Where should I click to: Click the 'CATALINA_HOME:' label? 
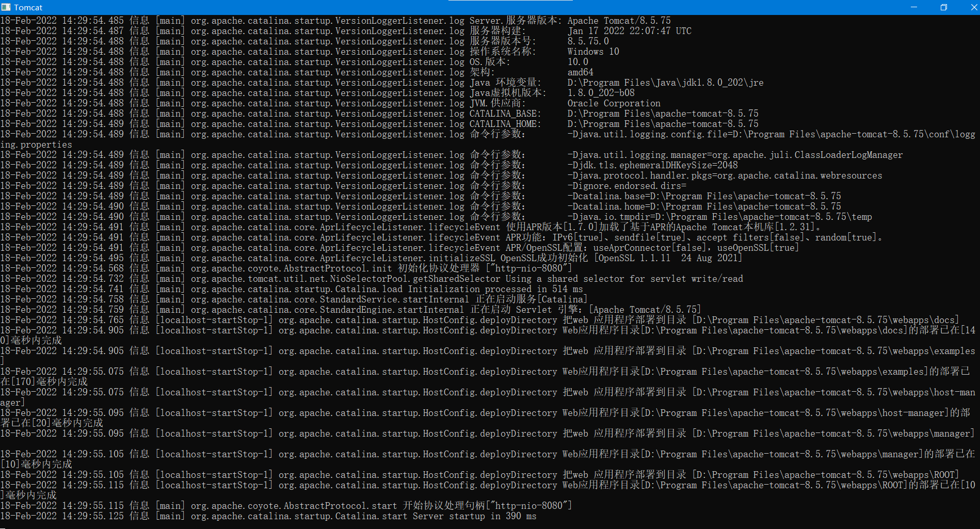coord(505,124)
